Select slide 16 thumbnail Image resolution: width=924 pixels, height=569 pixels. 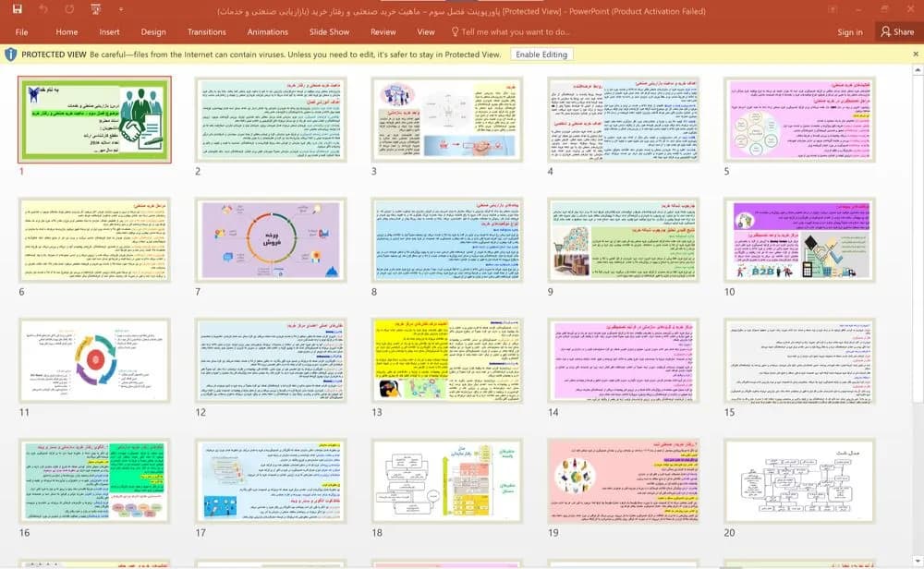coord(94,480)
